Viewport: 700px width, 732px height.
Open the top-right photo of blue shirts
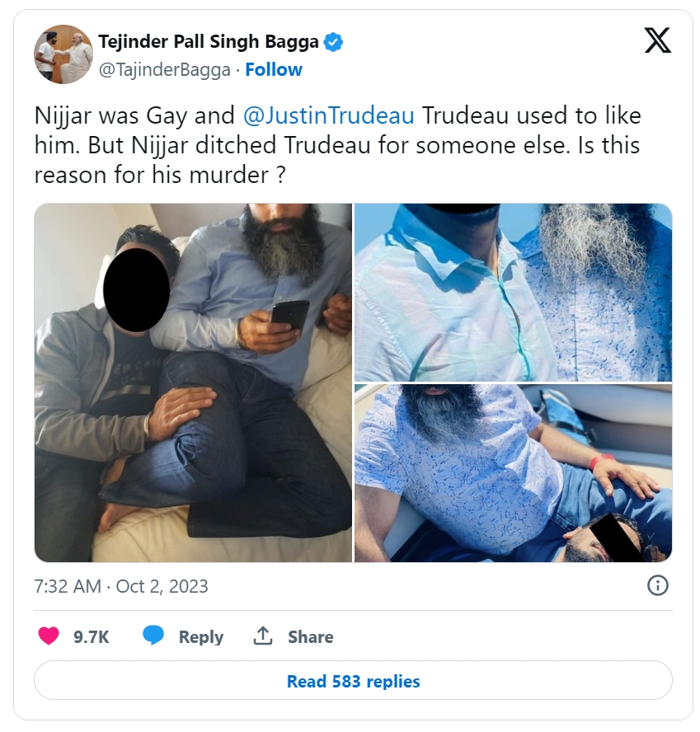513,292
